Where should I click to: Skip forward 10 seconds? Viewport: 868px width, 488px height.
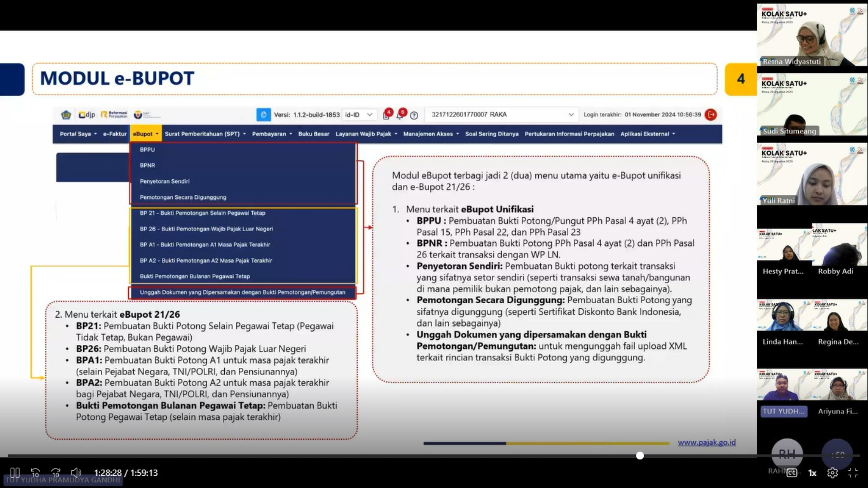pos(56,473)
